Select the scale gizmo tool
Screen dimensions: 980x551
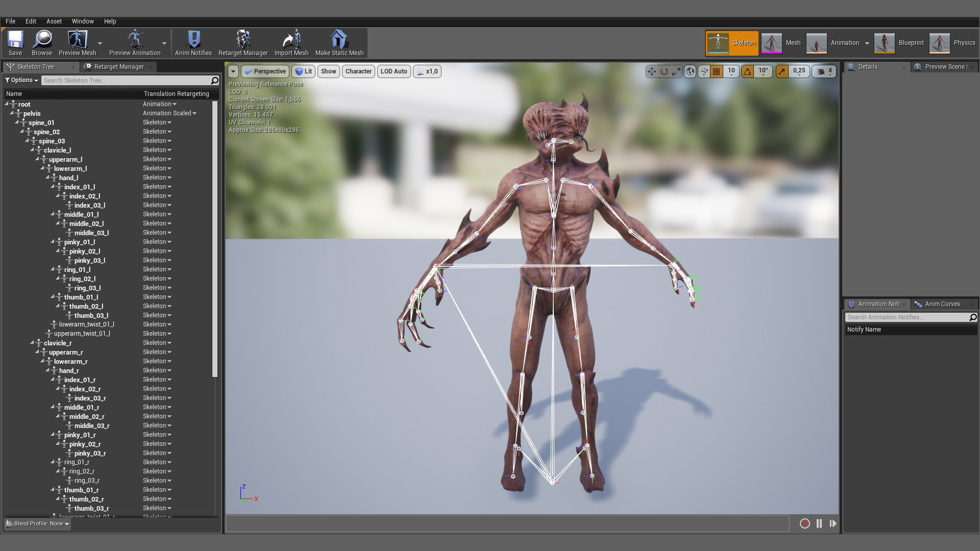click(x=676, y=71)
